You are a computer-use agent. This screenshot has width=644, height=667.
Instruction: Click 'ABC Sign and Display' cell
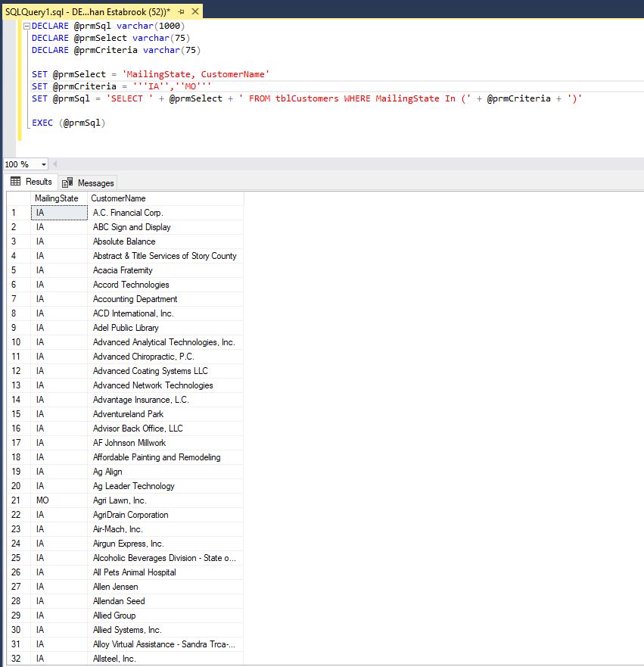pyautogui.click(x=166, y=227)
